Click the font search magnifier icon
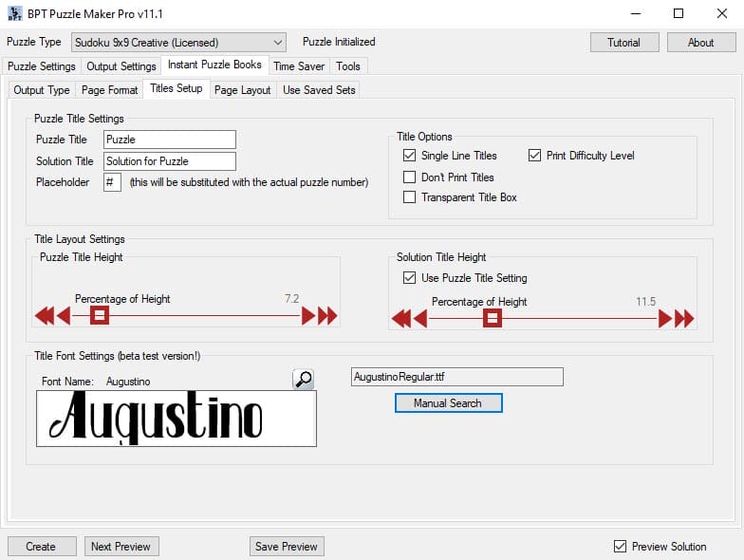 tap(303, 379)
